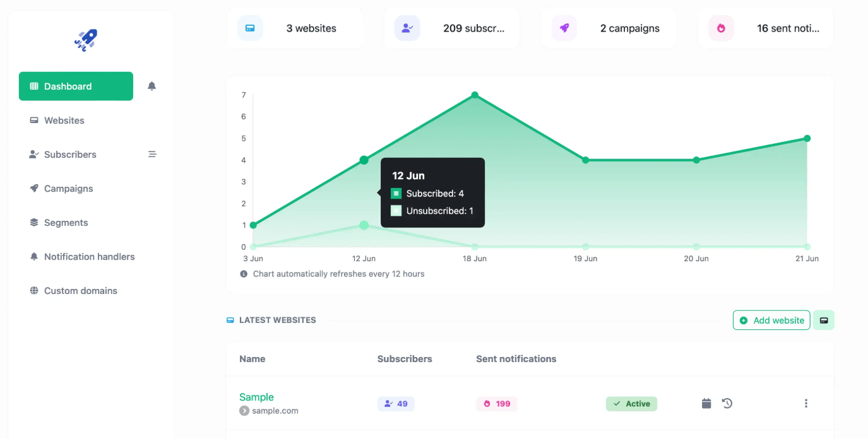This screenshot has width=868, height=439.
Task: Click the websites icon on the 3 websites card
Action: 251,28
